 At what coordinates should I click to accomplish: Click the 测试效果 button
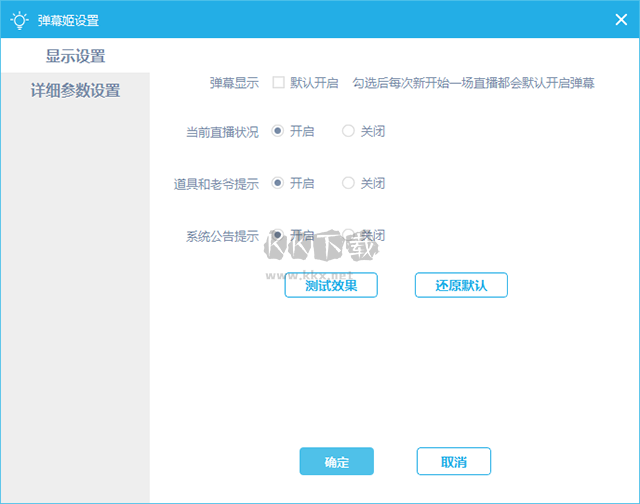(331, 285)
